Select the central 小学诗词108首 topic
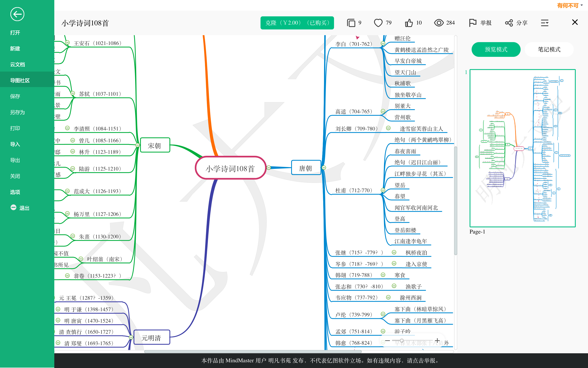This screenshot has width=588, height=368. [231, 168]
